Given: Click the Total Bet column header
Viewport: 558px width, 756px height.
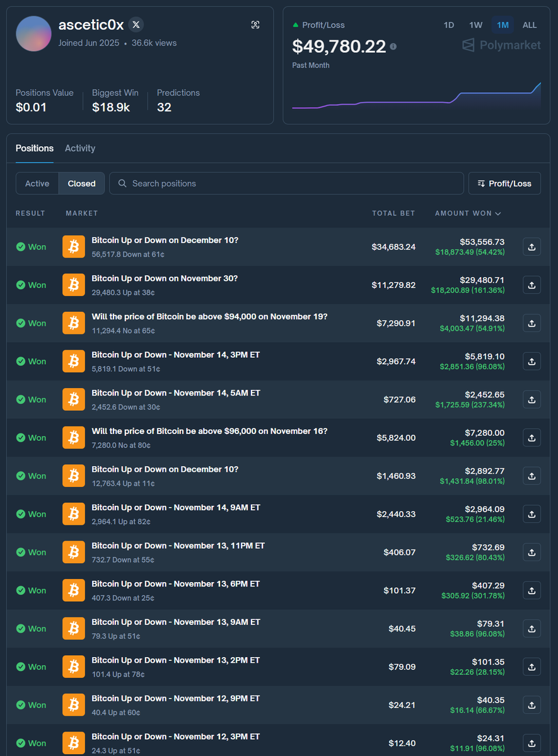Looking at the screenshot, I should [393, 214].
